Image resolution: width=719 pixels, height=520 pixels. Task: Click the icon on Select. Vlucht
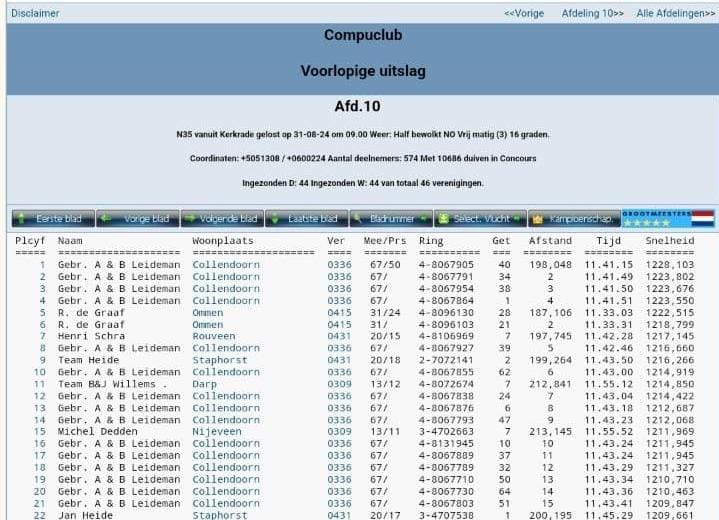(x=443, y=218)
